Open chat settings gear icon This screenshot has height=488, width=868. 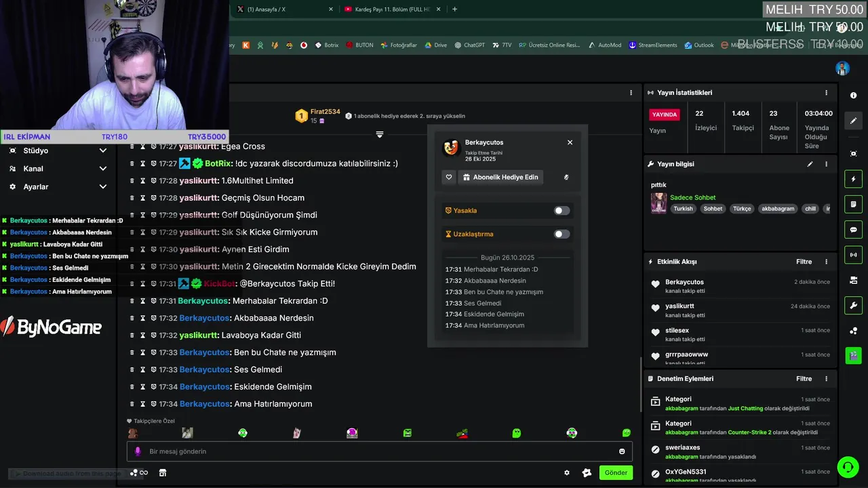point(567,473)
